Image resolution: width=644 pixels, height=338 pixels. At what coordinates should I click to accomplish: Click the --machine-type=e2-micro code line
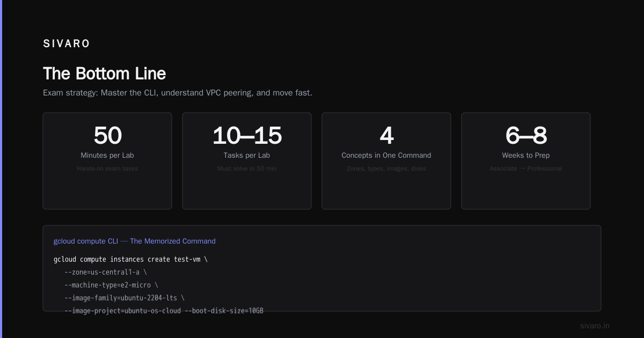point(111,285)
